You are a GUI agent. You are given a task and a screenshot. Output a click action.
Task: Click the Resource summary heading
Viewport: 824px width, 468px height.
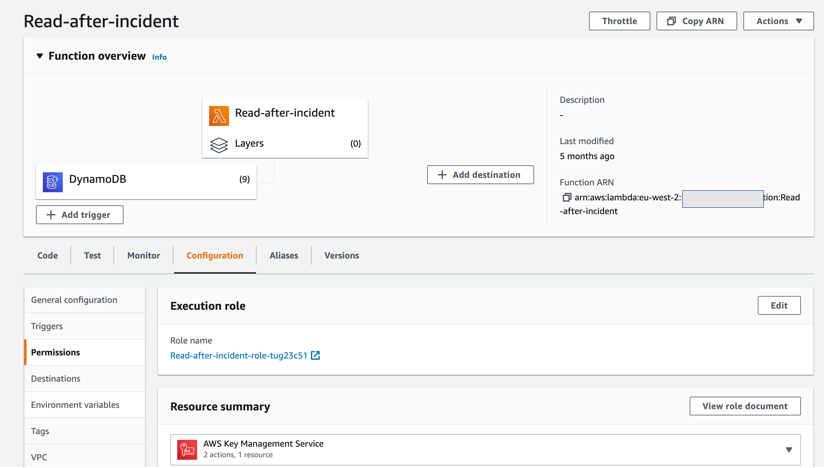pyautogui.click(x=220, y=407)
